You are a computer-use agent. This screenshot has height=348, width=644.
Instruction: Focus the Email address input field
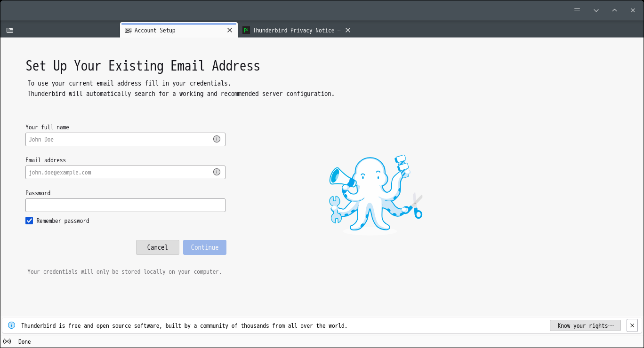[125, 172]
